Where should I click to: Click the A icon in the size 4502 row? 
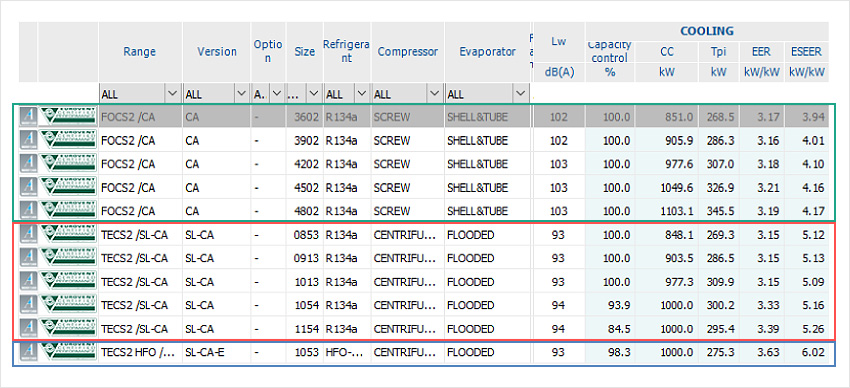pos(28,187)
